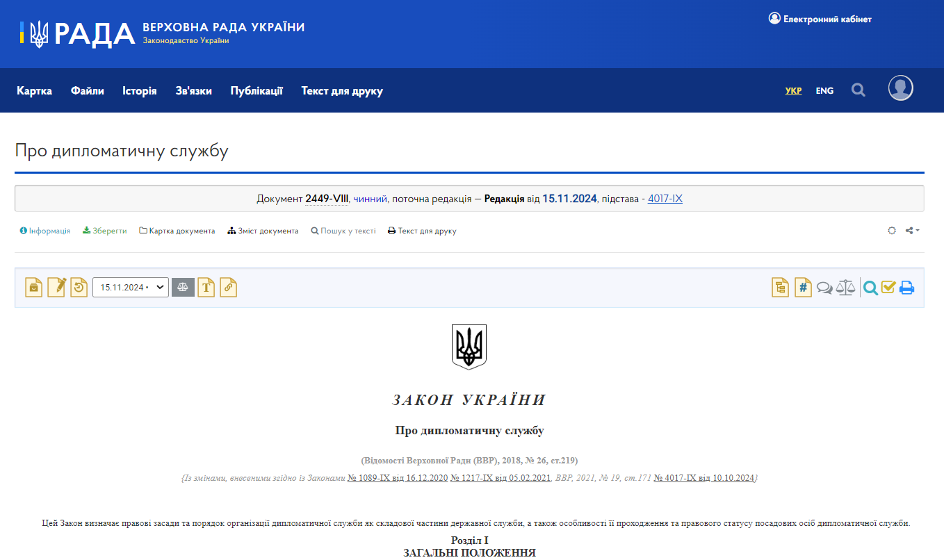Select the pencil edit icon in the toolbar
Screen dimensions: 944x560
[56, 287]
